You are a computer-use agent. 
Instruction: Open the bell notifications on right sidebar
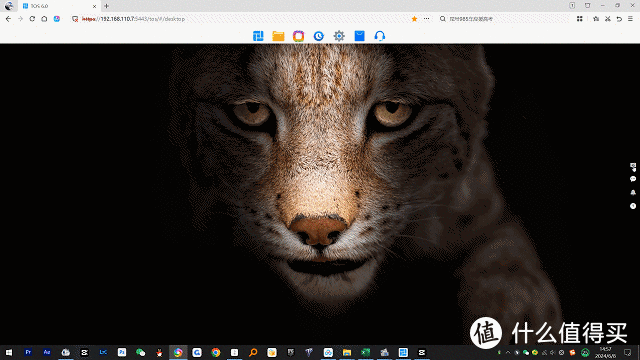(x=633, y=192)
